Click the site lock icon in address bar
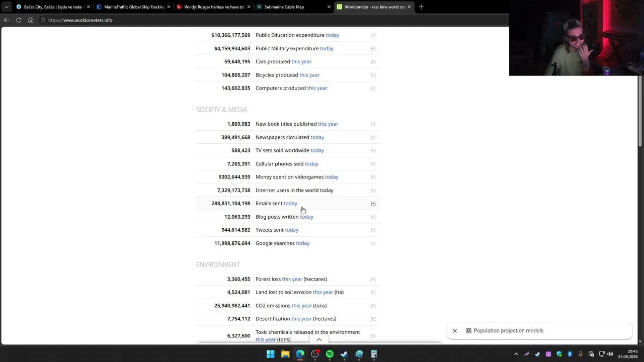The height and width of the screenshot is (362, 644). [x=43, y=20]
